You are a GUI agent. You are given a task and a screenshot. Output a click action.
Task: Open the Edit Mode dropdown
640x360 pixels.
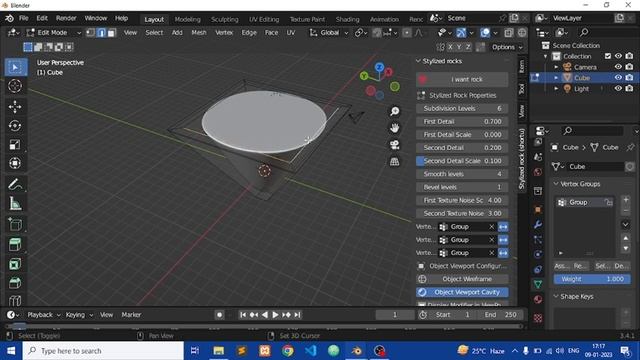[x=54, y=33]
